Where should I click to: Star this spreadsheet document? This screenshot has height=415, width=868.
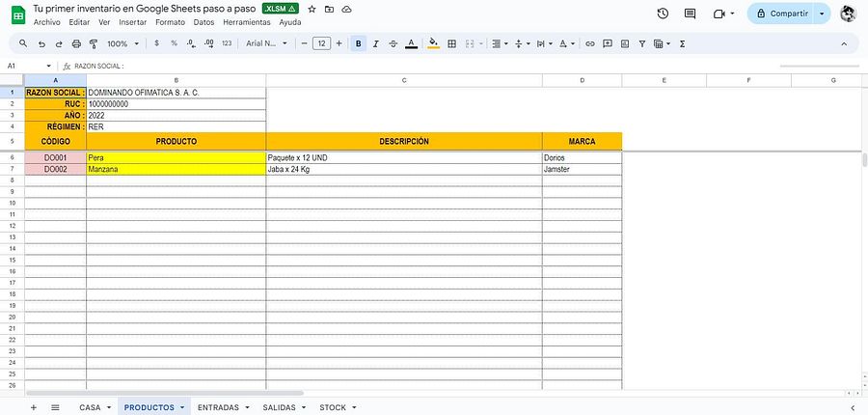[312, 9]
